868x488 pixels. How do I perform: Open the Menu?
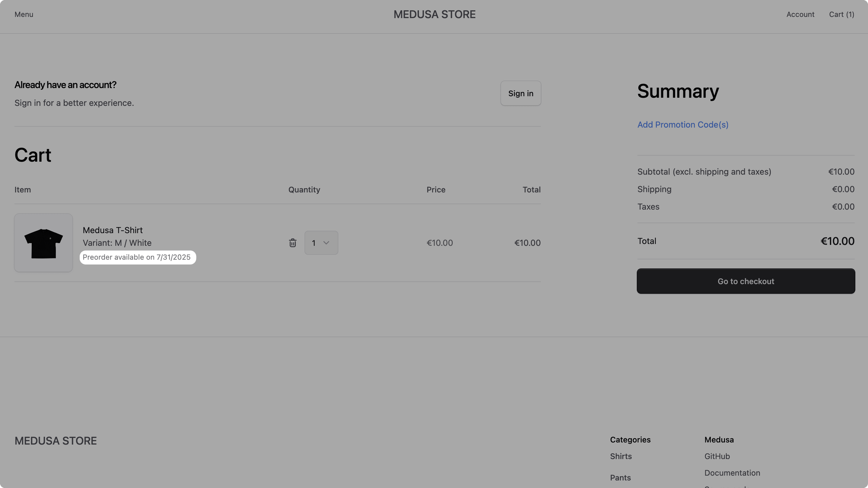tap(24, 14)
